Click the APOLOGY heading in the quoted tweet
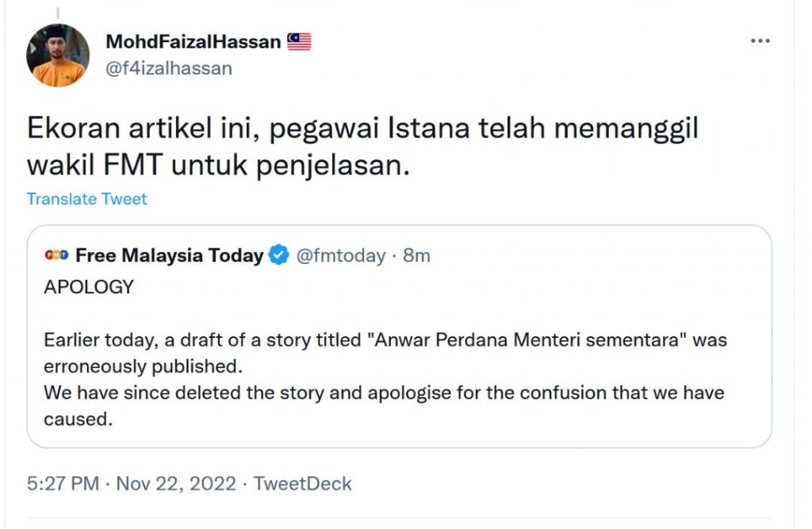 tap(89, 287)
